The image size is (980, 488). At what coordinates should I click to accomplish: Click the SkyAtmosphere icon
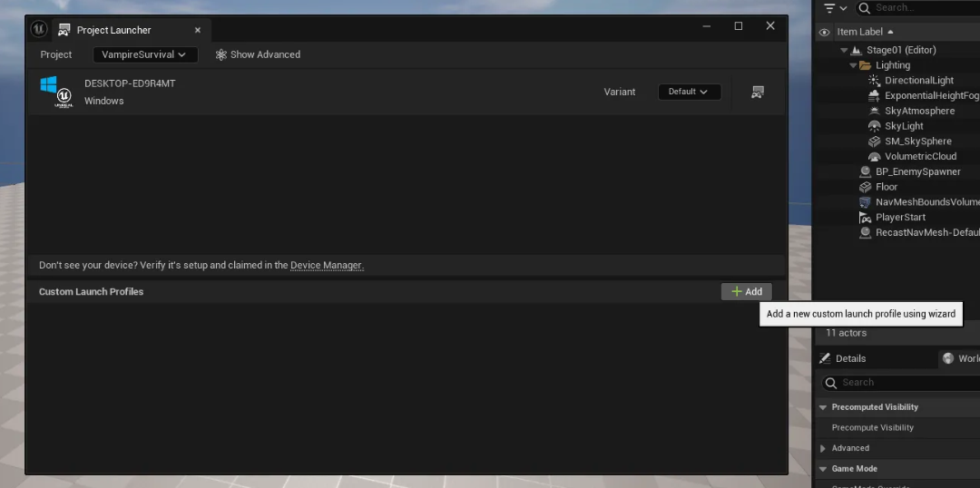[875, 111]
